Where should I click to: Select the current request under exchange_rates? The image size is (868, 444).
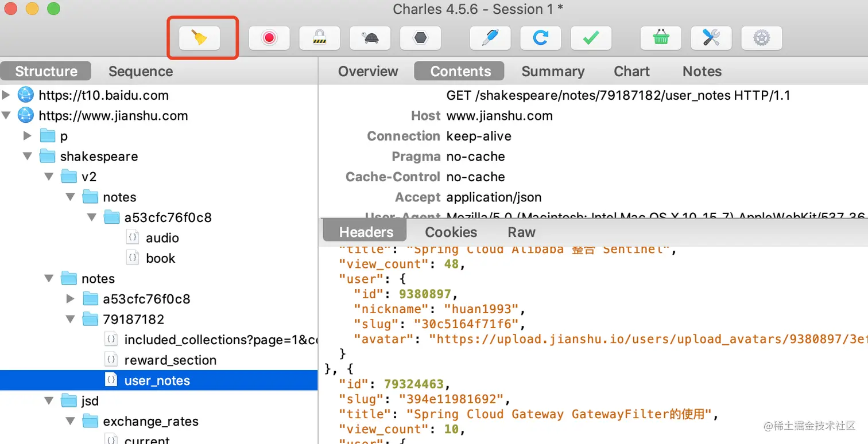point(158,439)
